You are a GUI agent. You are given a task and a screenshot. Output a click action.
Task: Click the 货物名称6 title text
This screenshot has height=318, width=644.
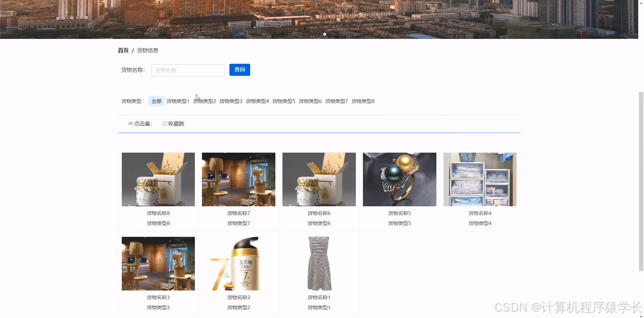coord(319,213)
